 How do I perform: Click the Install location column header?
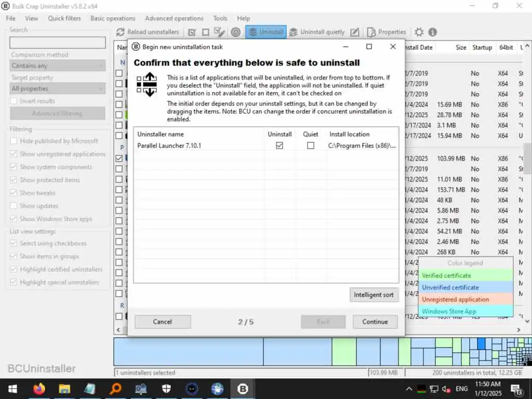coord(362,134)
